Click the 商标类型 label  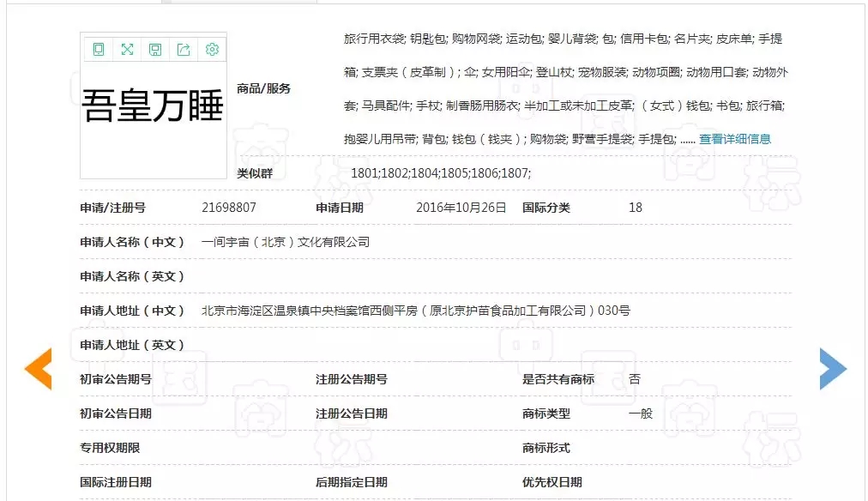coord(546,413)
